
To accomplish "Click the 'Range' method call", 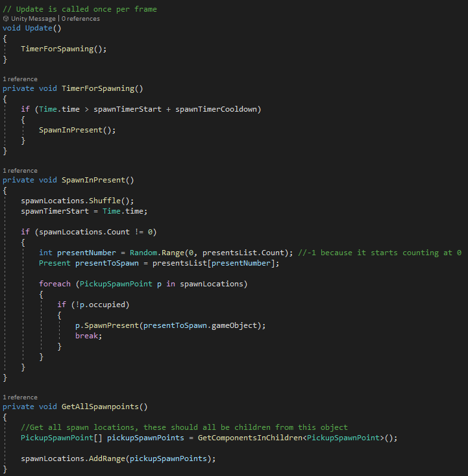I will tap(173, 253).
